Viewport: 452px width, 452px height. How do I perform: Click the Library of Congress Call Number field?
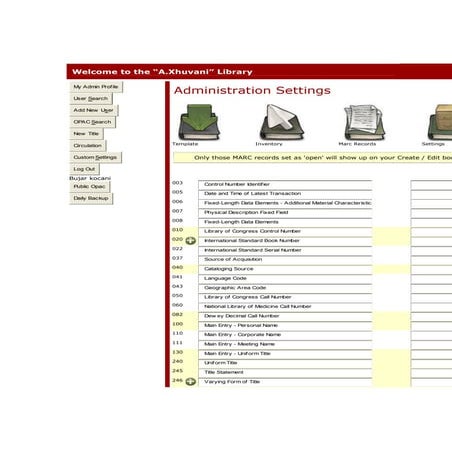(285, 297)
